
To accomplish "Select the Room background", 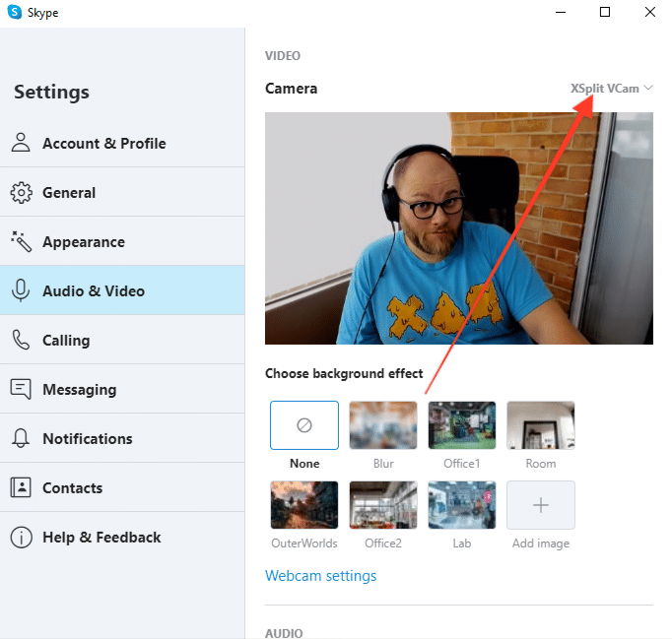I will pos(540,425).
